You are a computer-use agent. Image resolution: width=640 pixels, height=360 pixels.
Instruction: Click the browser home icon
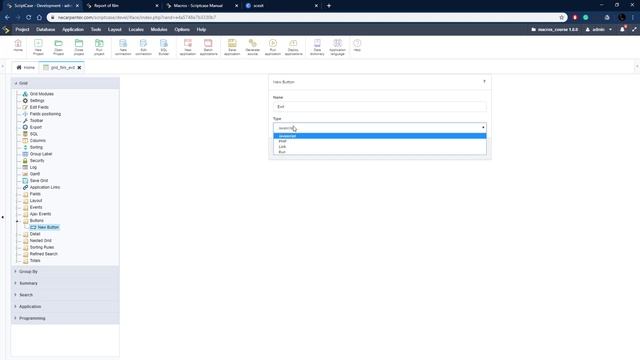click(39, 17)
